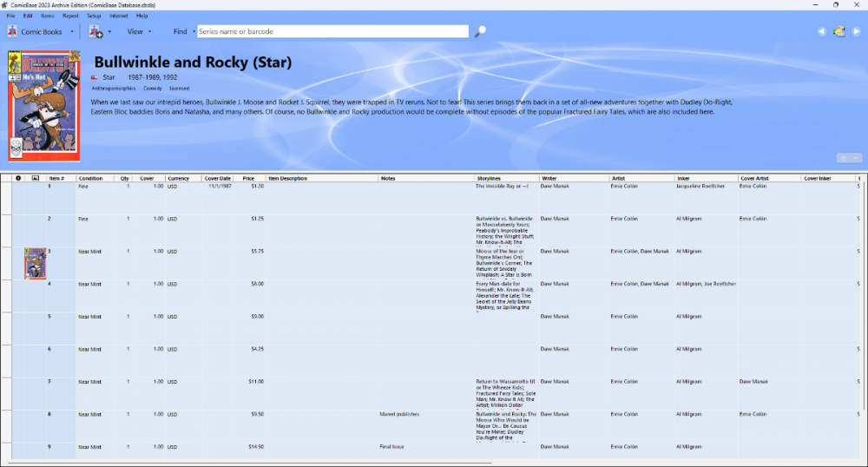Click the plus zoom button
Screen dimensions: 868x467
pos(842,158)
